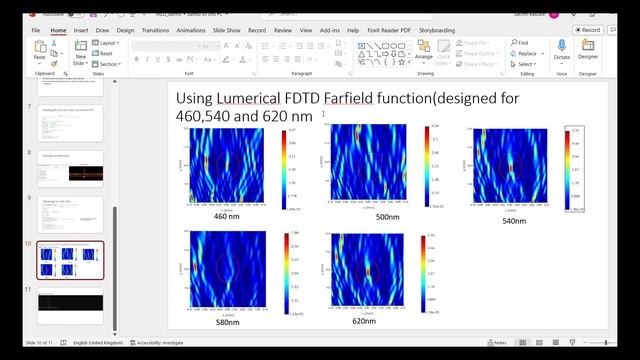Open the File tab

36,30
